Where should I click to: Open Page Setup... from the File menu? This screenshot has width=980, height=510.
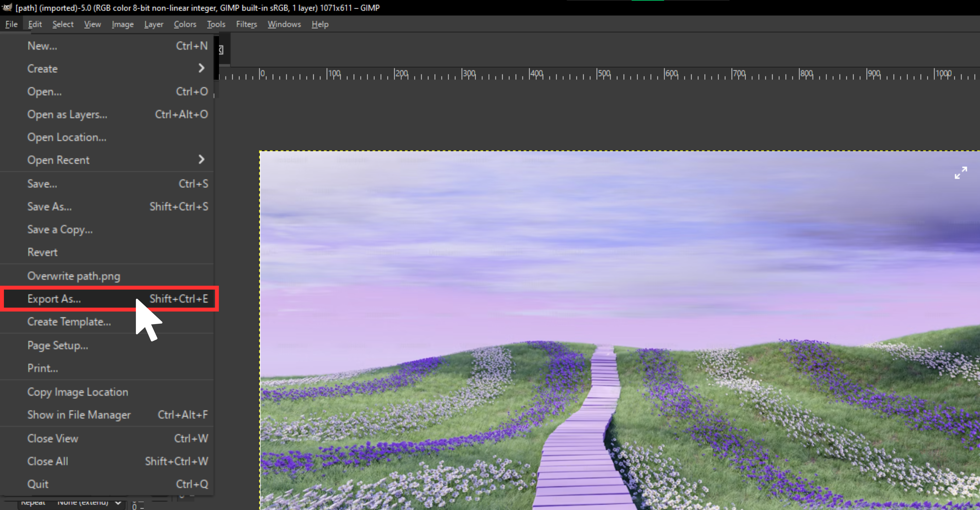(x=107, y=345)
